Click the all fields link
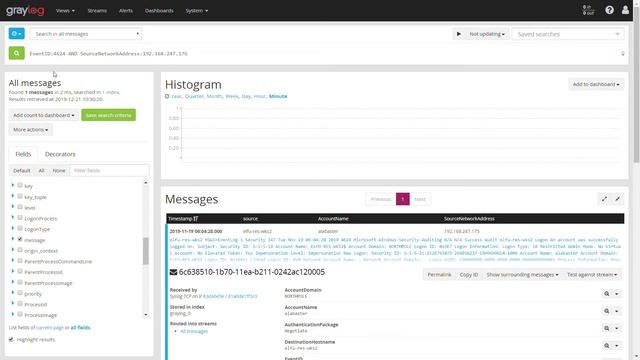This screenshot has height=360, width=640. pos(80,328)
